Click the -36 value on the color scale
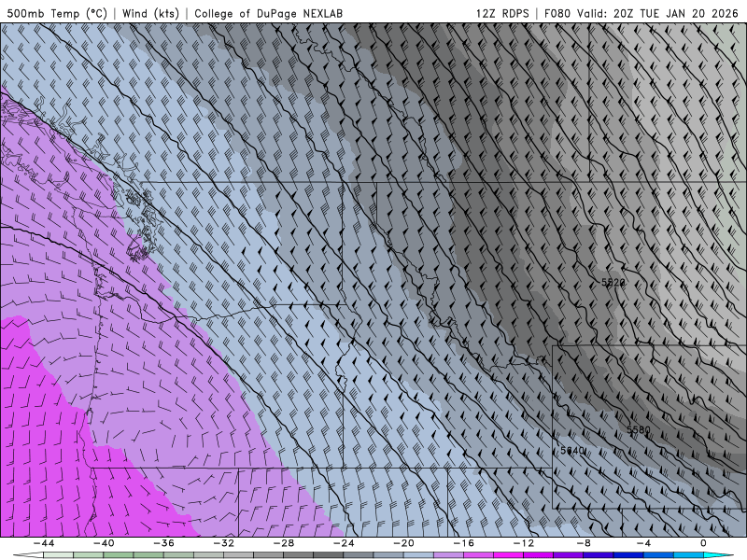 click(x=163, y=543)
